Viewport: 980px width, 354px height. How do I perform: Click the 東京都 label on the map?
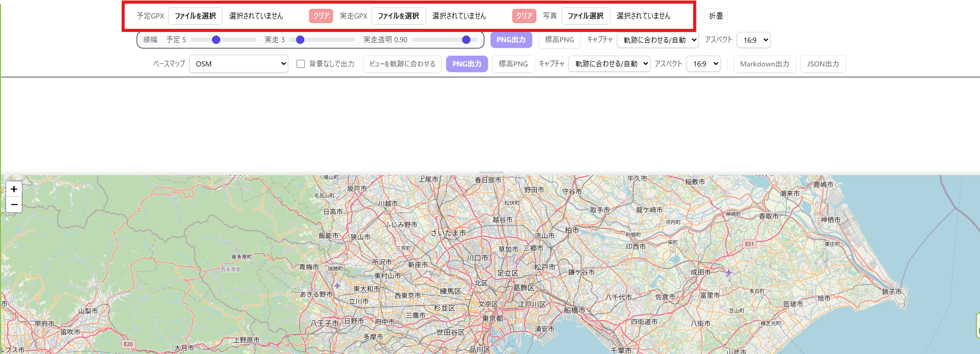coord(493,318)
